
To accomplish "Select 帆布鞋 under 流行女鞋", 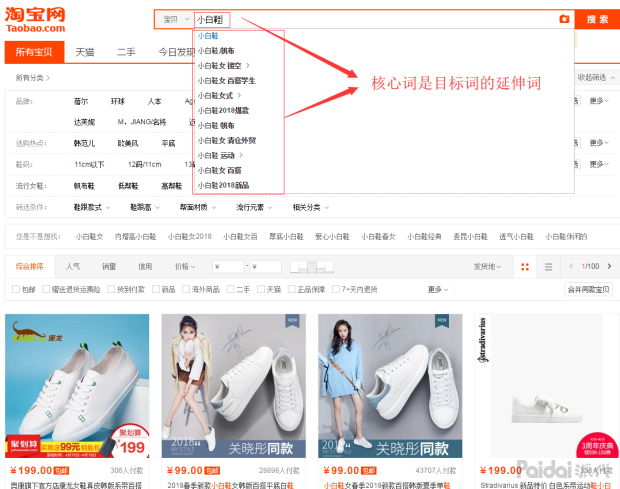I will pyautogui.click(x=84, y=186).
